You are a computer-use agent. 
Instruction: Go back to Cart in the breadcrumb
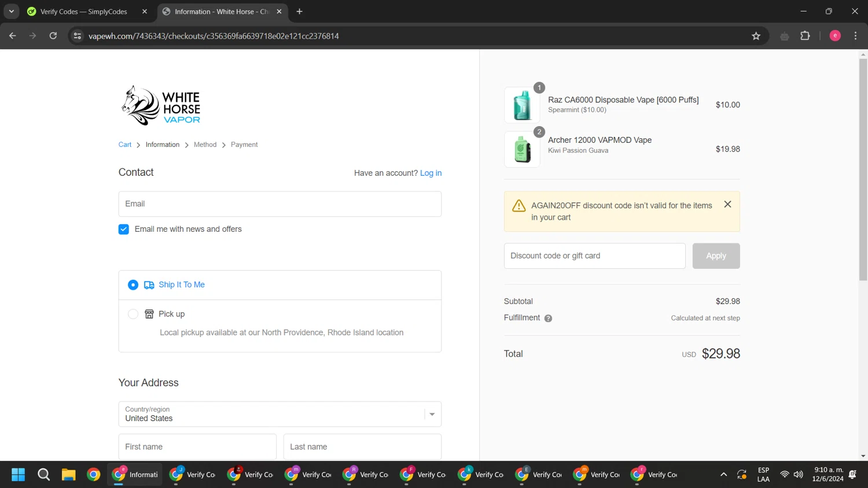point(124,145)
